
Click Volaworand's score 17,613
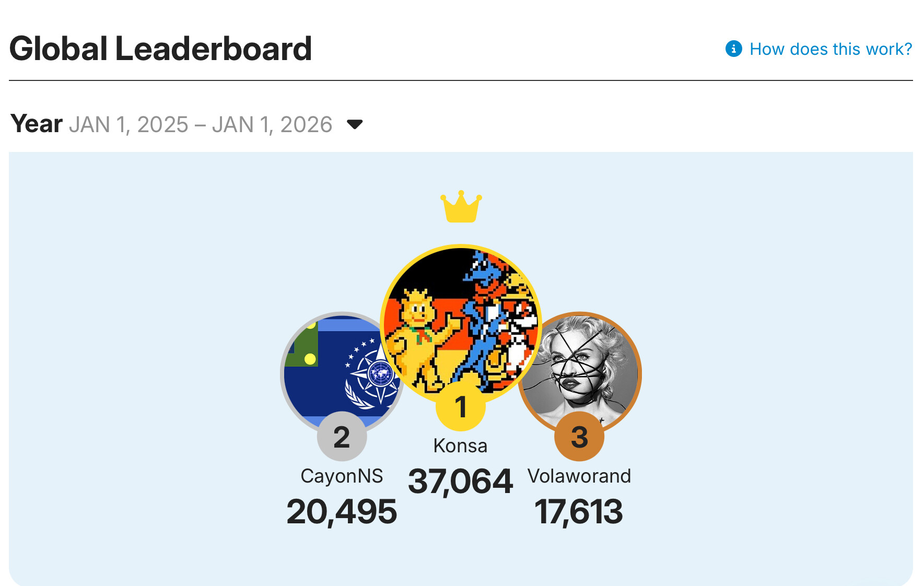(579, 512)
